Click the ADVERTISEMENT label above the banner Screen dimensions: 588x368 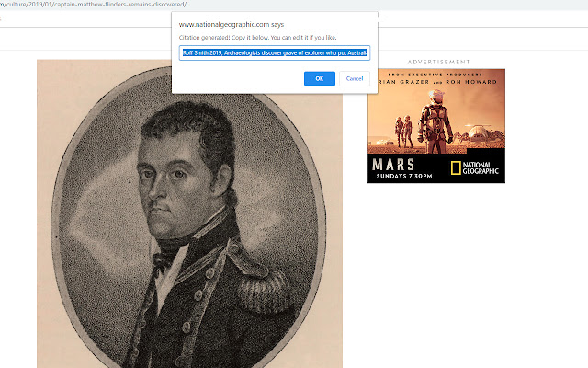click(438, 62)
